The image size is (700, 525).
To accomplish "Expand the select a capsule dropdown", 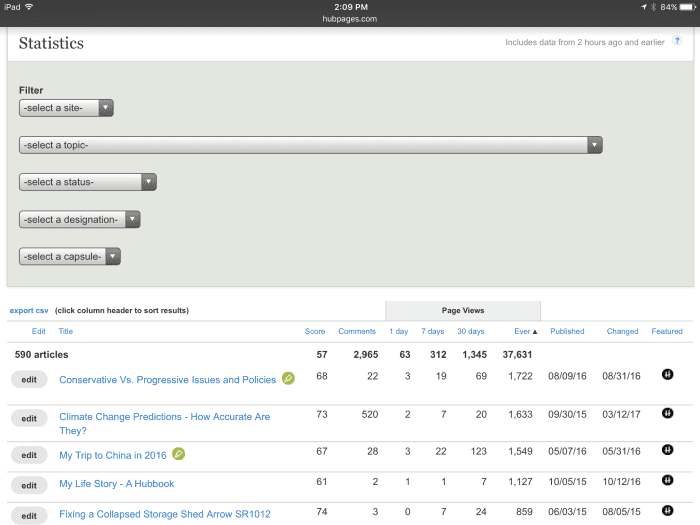I will click(x=70, y=256).
